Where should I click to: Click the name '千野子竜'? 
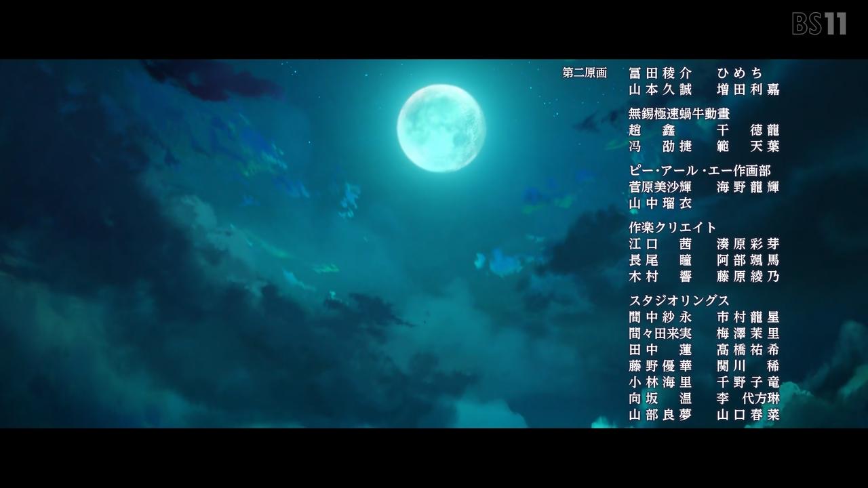point(748,382)
